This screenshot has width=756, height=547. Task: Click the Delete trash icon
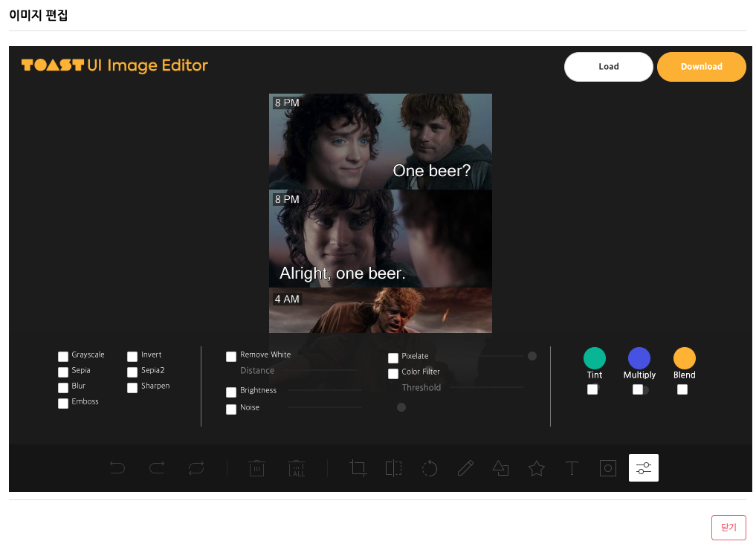(x=256, y=468)
